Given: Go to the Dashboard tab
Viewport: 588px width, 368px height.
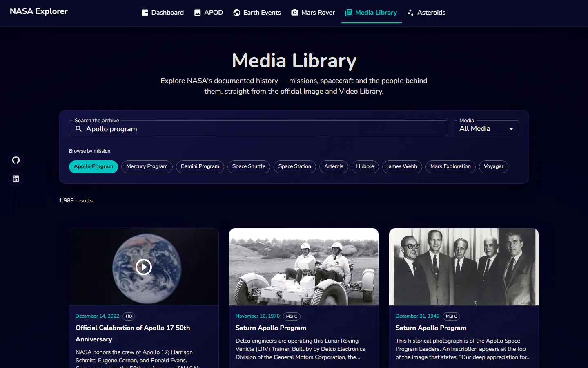Looking at the screenshot, I should click(163, 13).
